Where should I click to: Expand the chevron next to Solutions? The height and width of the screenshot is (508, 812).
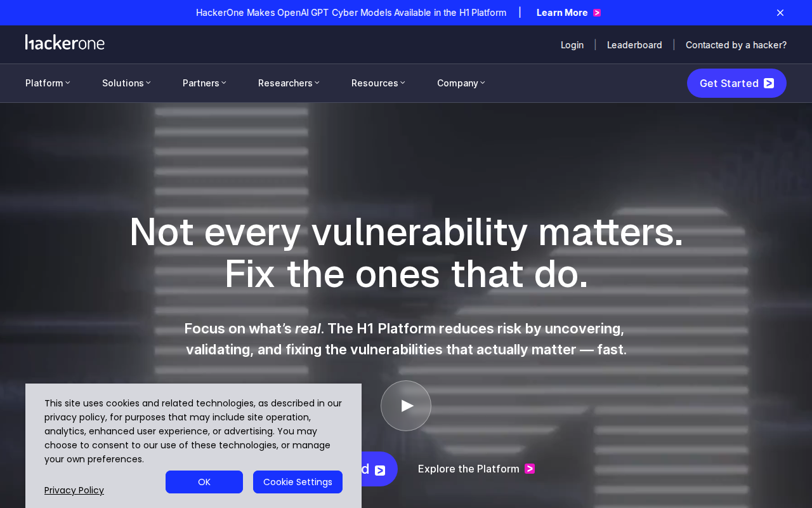148,83
